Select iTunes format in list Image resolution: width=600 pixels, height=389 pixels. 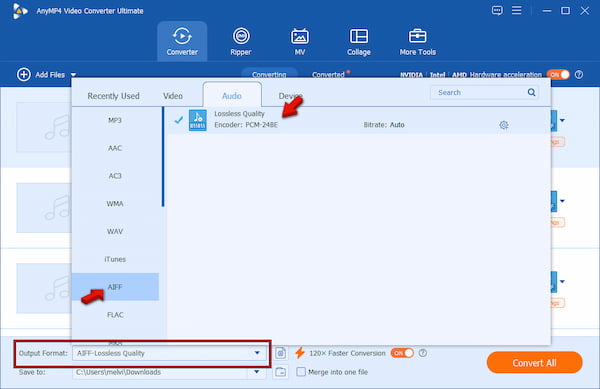(x=115, y=259)
